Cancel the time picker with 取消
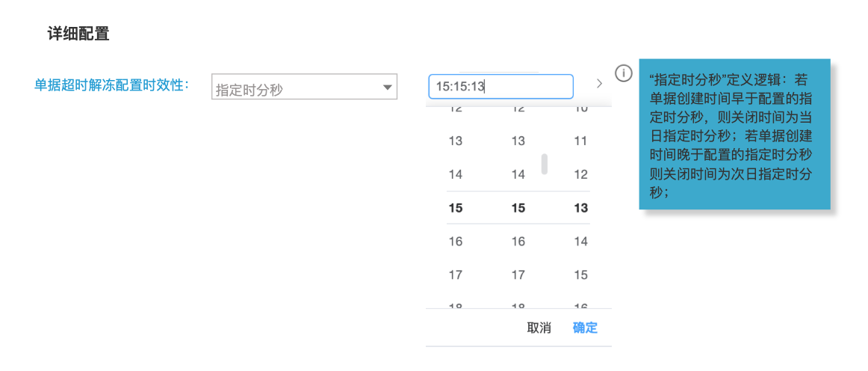 tap(539, 328)
